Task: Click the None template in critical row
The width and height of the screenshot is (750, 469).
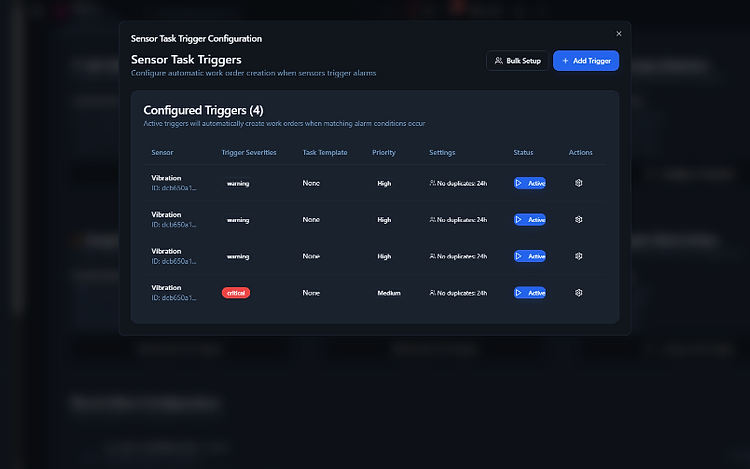Action: click(311, 293)
